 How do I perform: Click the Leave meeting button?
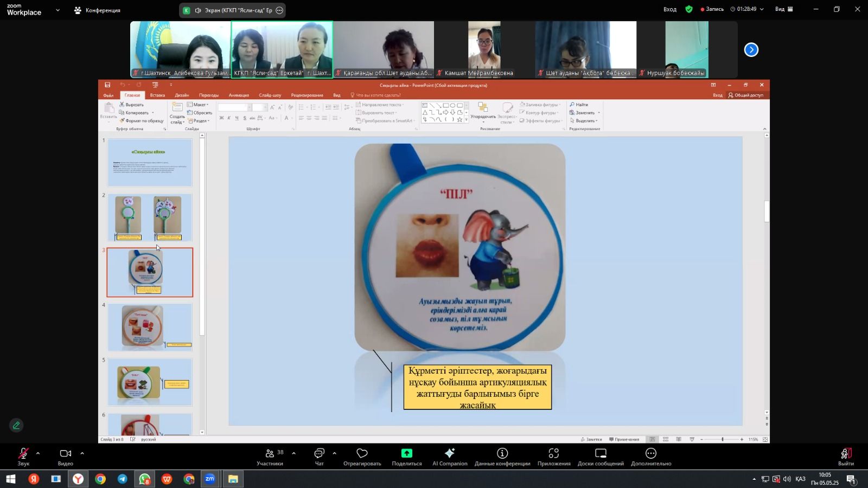click(x=845, y=454)
